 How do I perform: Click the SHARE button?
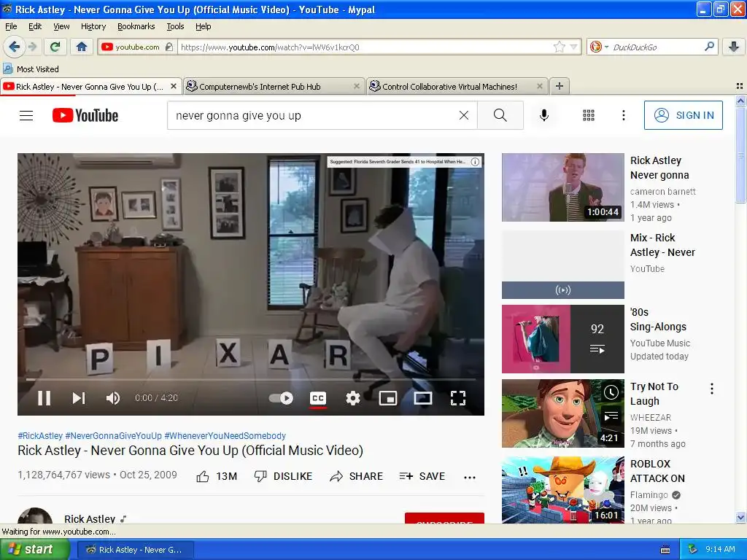coord(356,476)
